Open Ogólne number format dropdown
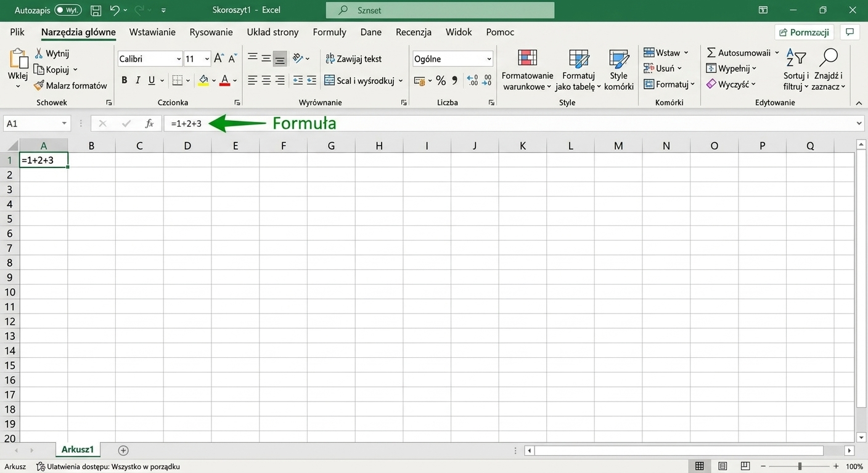Viewport: 868px width, 473px height. coord(489,59)
